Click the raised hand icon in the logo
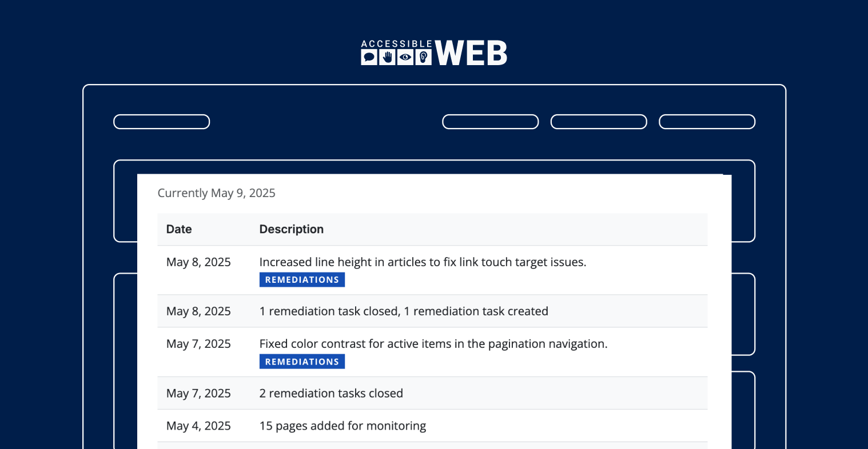The height and width of the screenshot is (449, 868). (x=387, y=57)
